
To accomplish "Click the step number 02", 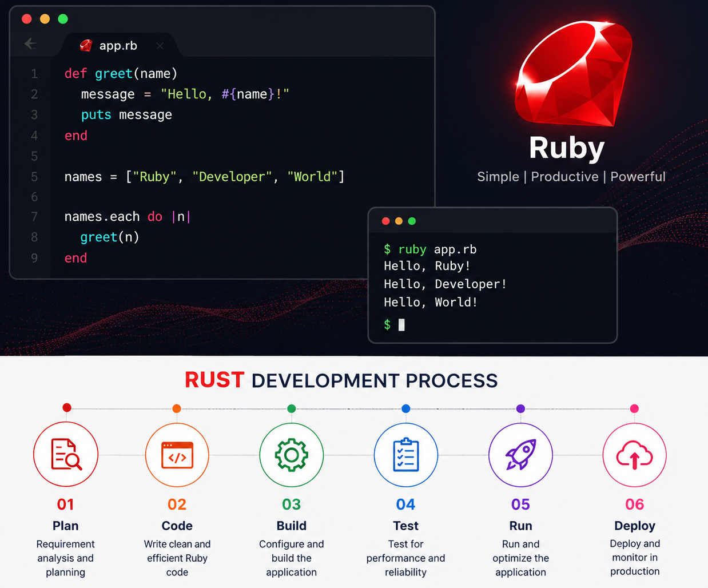I will [177, 504].
